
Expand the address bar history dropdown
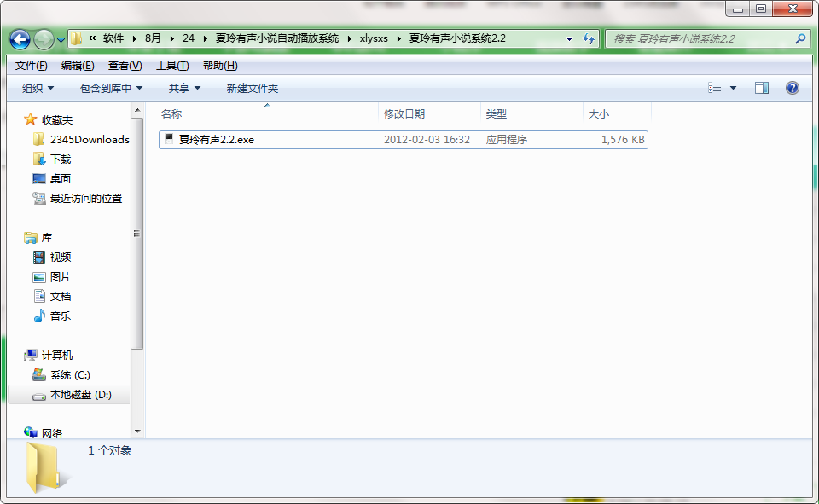(568, 38)
